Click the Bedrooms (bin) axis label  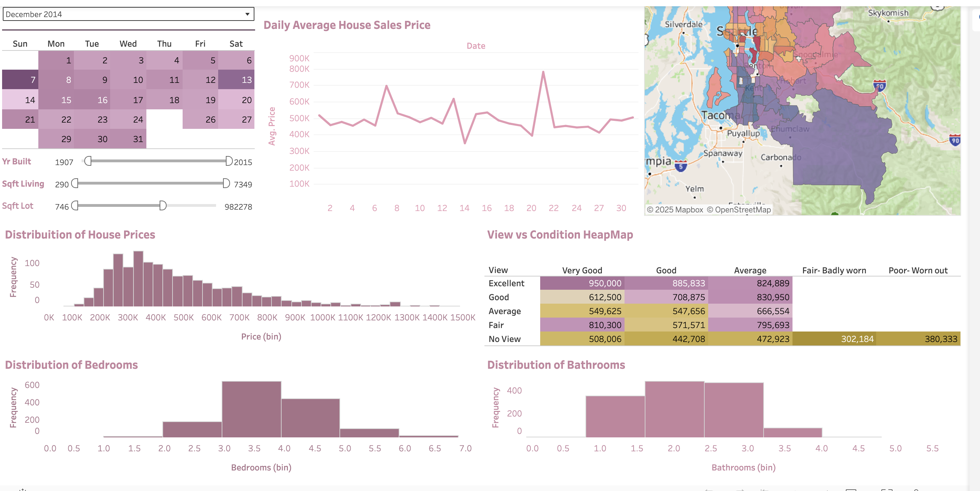click(261, 467)
